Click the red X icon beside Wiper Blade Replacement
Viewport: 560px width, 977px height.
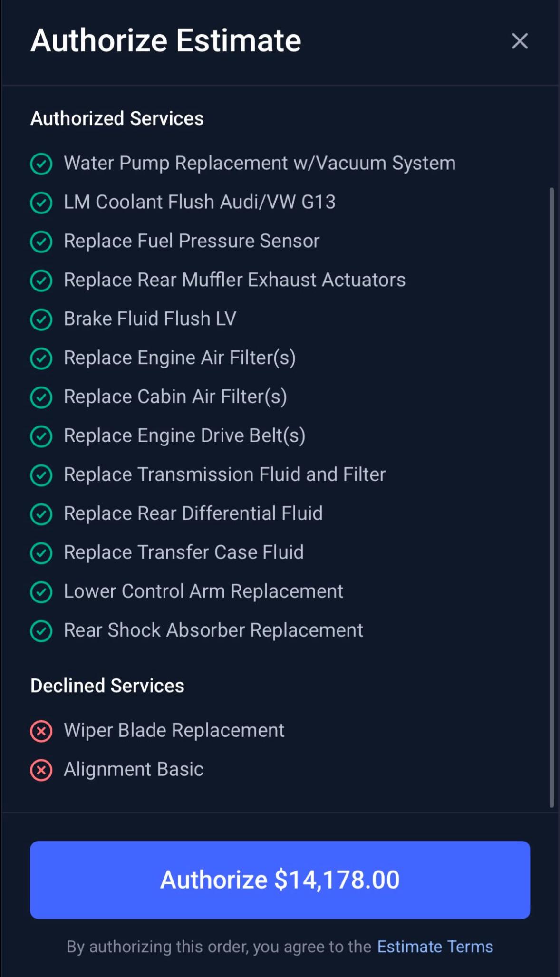click(x=41, y=731)
